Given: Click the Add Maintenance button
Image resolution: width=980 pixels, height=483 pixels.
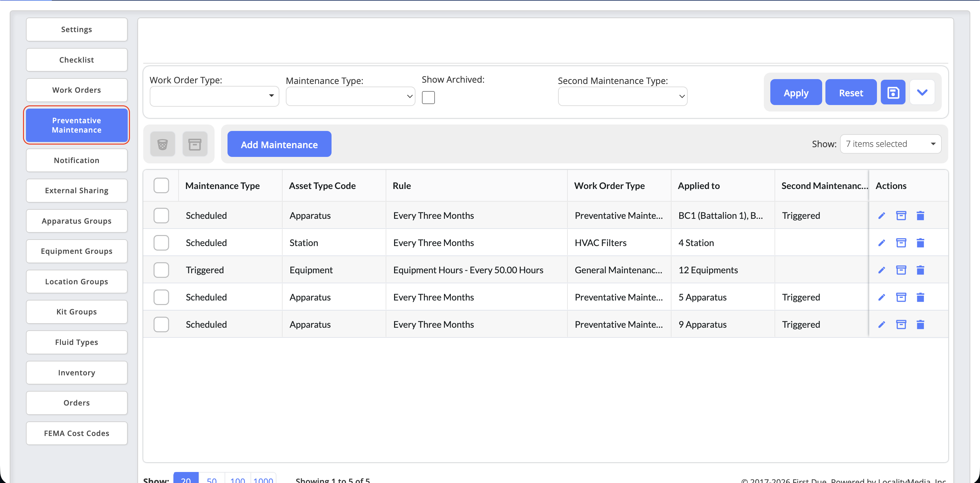Looking at the screenshot, I should (279, 144).
